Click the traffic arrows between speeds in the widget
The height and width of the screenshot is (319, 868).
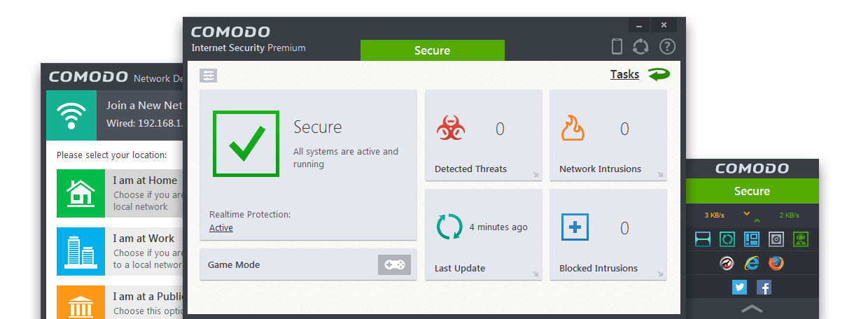point(751,217)
